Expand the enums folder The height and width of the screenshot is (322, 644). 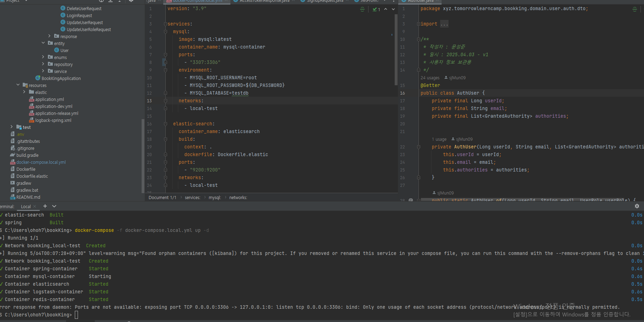coord(43,57)
